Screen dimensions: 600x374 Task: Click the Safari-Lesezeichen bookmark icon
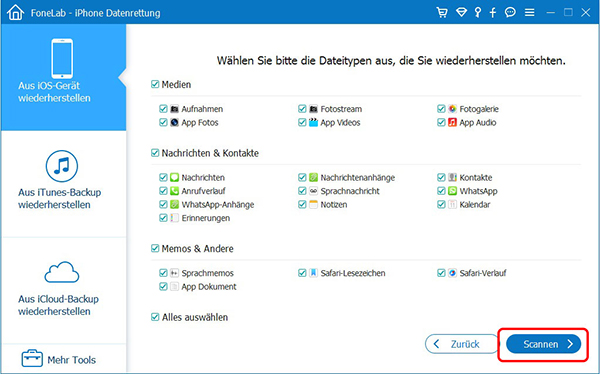[313, 273]
